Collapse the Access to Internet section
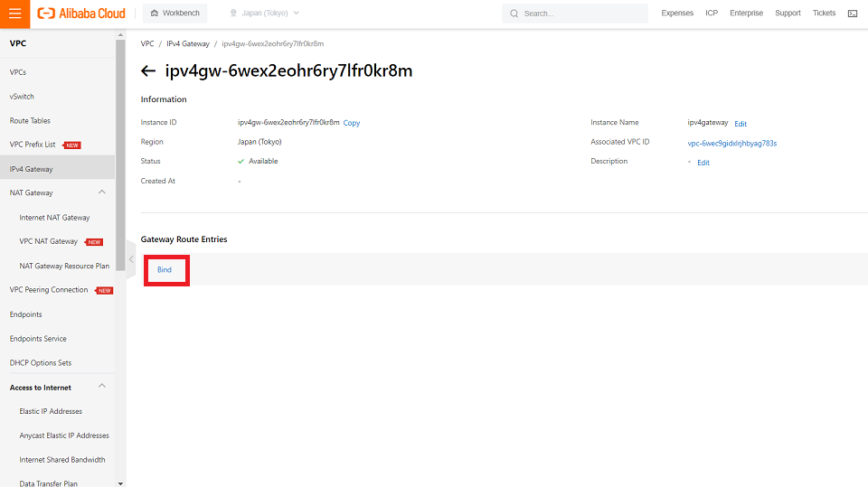The height and width of the screenshot is (487, 868). (x=102, y=387)
